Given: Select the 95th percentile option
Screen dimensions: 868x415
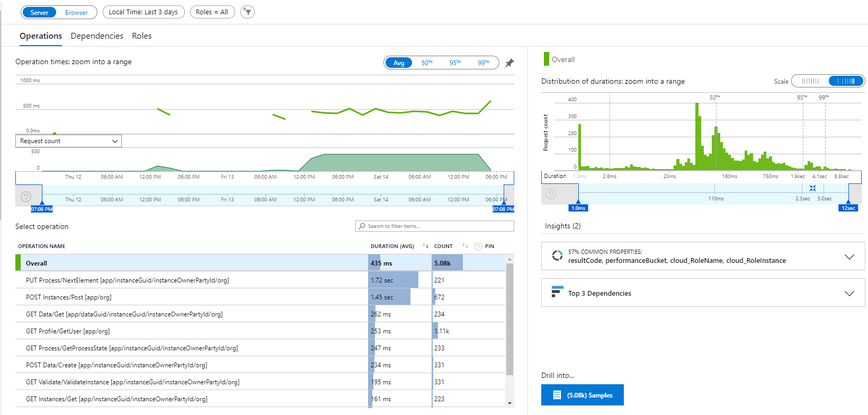Looking at the screenshot, I should (455, 63).
